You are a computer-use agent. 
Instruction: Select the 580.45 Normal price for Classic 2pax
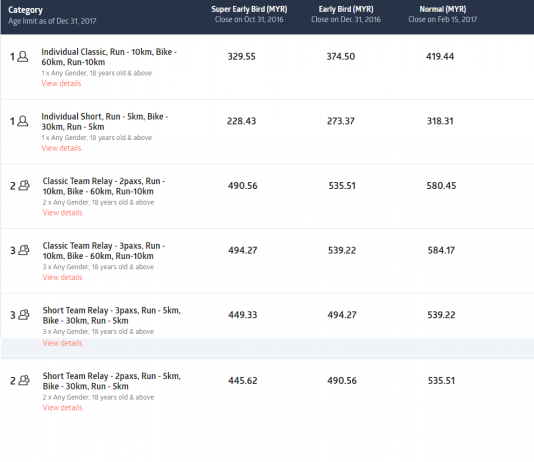(441, 186)
